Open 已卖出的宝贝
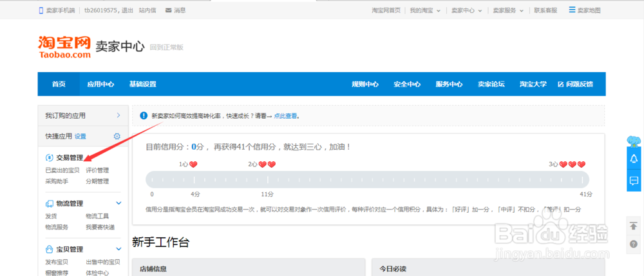This screenshot has width=644, height=276. point(62,170)
